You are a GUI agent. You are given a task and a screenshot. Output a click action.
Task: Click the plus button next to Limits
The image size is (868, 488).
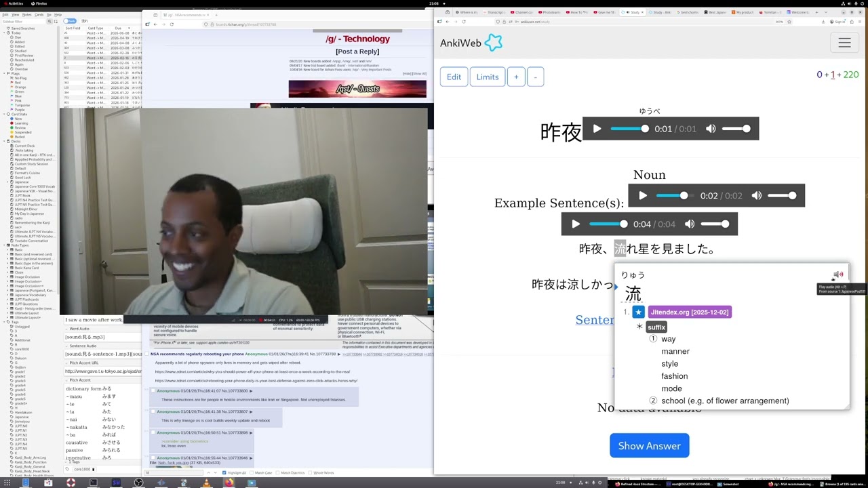click(516, 77)
